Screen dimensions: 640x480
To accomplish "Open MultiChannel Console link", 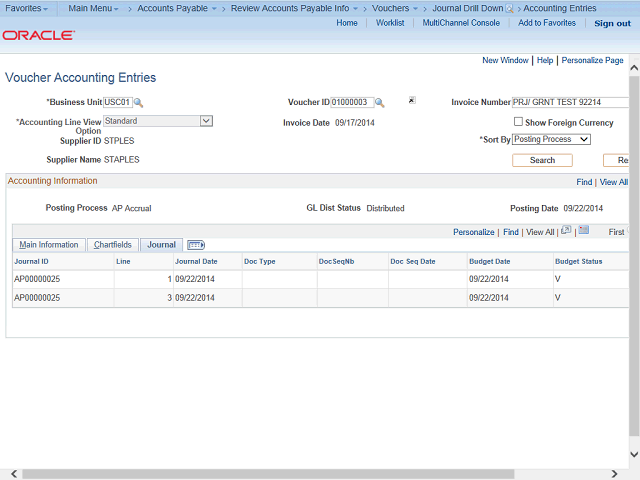I will (461, 23).
